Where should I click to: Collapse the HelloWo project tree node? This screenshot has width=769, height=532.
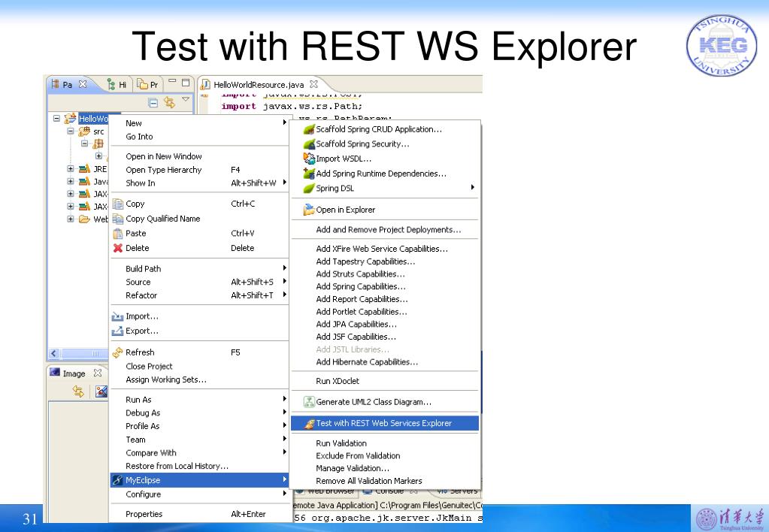(57, 119)
